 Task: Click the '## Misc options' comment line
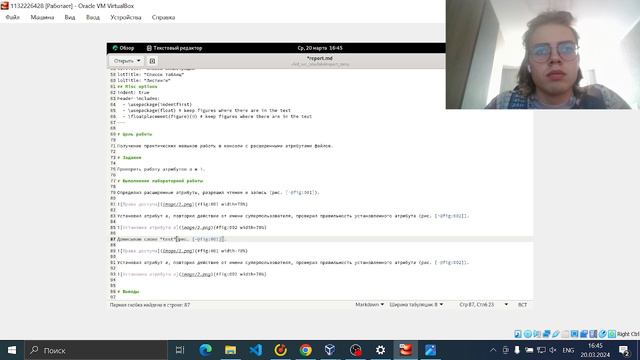[x=137, y=87]
